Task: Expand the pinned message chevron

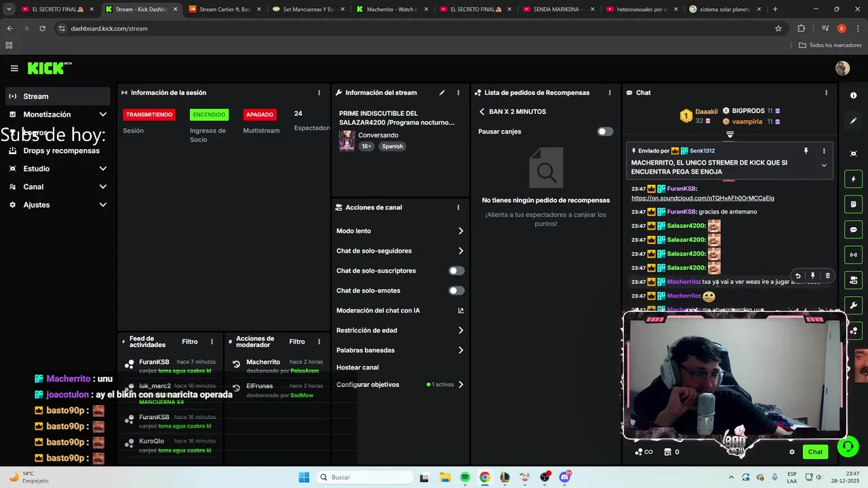Action: coord(824,165)
